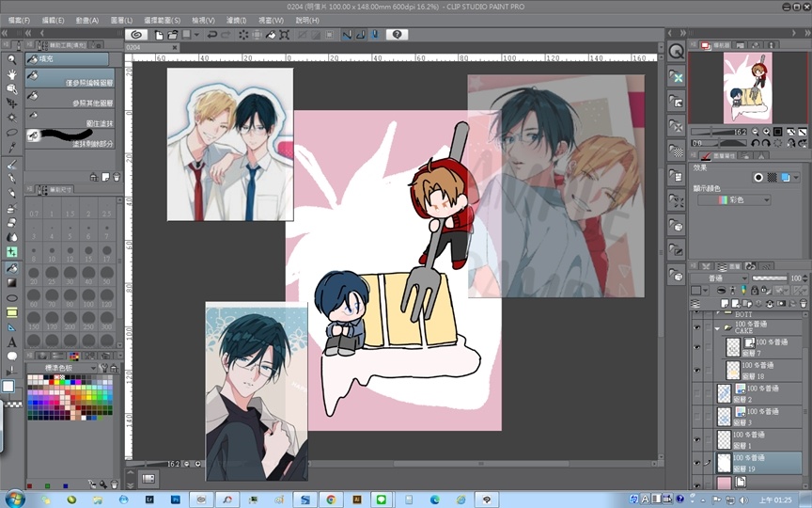Viewport: 812px width, 508px height.
Task: Select the Gradient tool in the toolbox
Action: tap(11, 283)
